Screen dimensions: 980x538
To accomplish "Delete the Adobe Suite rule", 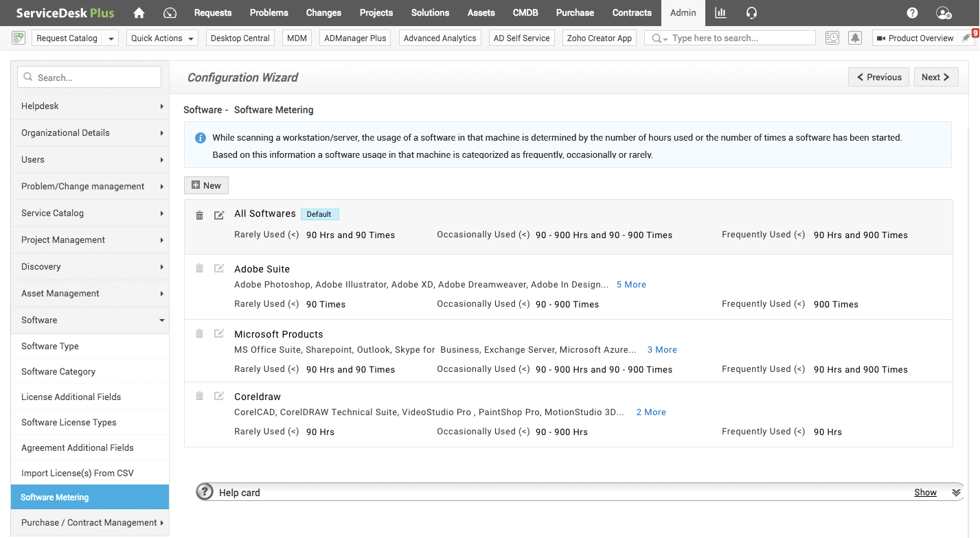I will pos(199,268).
